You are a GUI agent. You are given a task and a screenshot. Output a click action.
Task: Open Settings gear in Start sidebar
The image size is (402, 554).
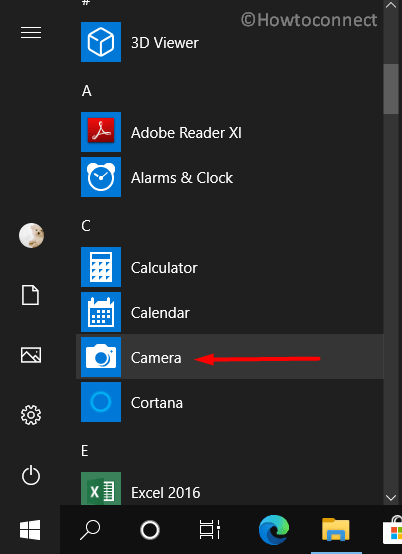pyautogui.click(x=31, y=415)
